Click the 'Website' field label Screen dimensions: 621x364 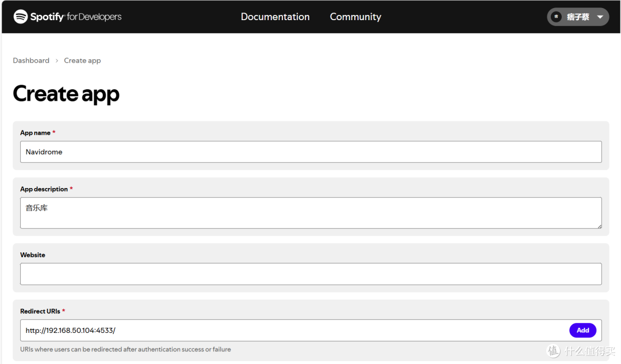point(32,255)
